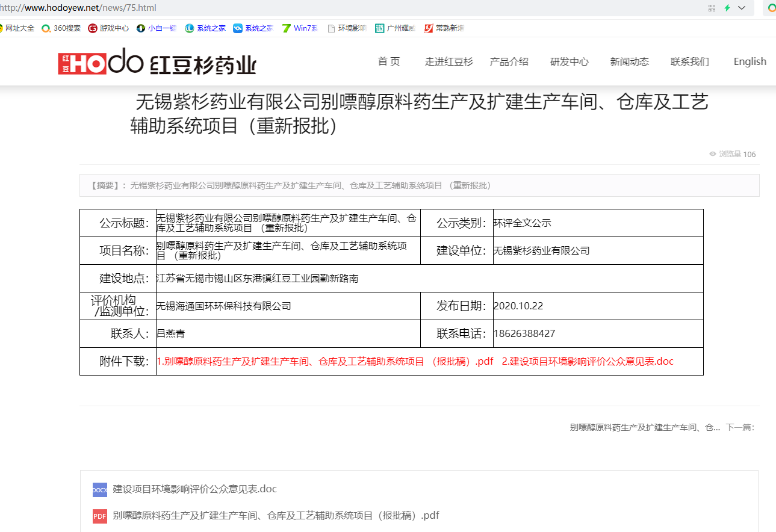Click the QR code icon in address bar

(x=712, y=8)
